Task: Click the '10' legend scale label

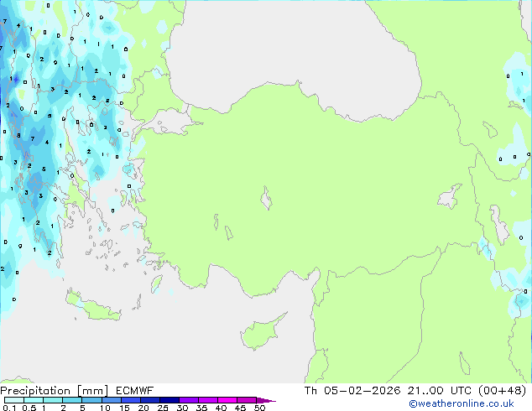Action: (x=105, y=408)
